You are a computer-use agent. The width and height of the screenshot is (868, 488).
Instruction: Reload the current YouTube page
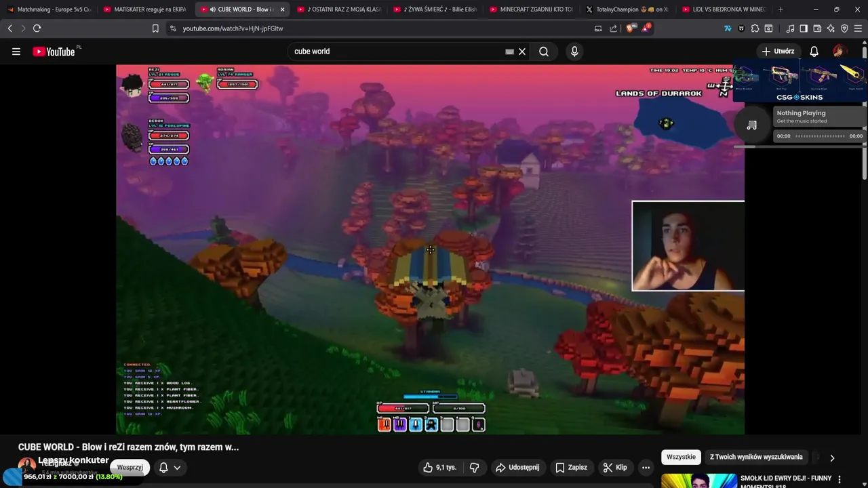pos(37,28)
